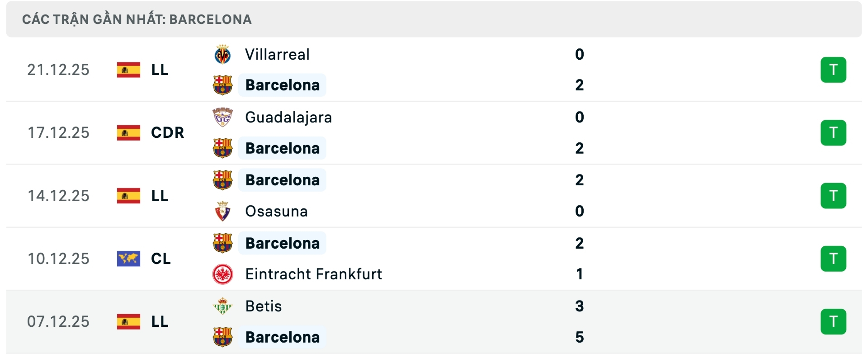Open the Barcelona team page from the header
This screenshot has width=868, height=358.
click(211, 19)
